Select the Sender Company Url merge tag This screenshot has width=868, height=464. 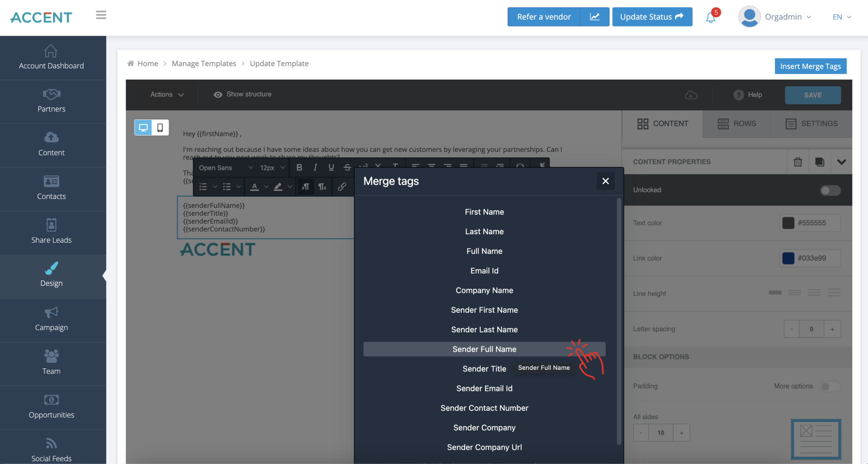(x=484, y=447)
